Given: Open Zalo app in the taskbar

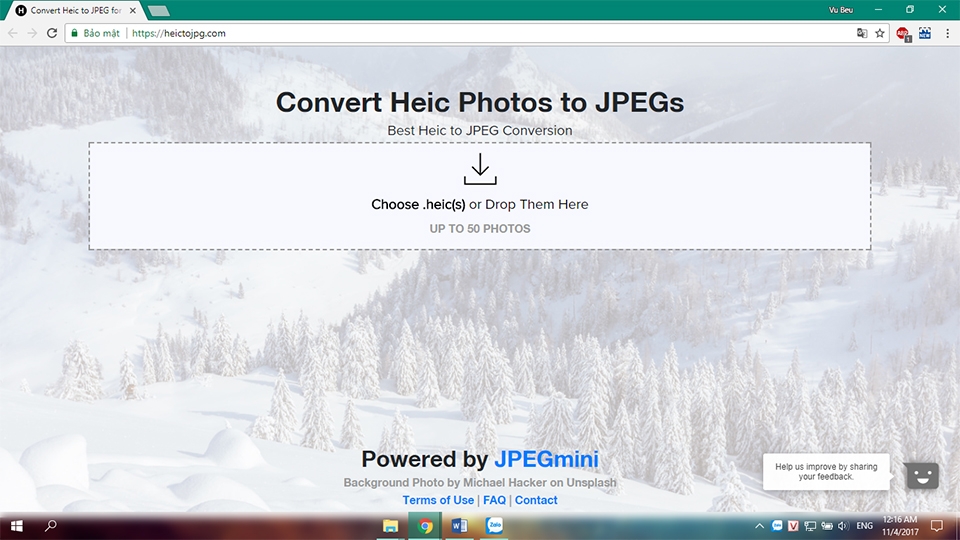Looking at the screenshot, I should click(x=495, y=525).
